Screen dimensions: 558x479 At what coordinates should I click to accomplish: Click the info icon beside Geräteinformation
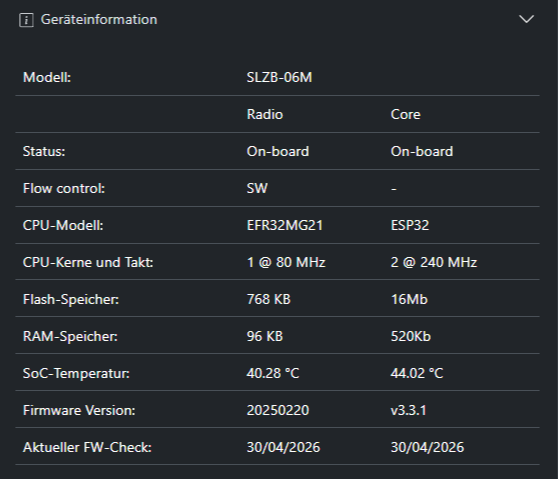26,20
